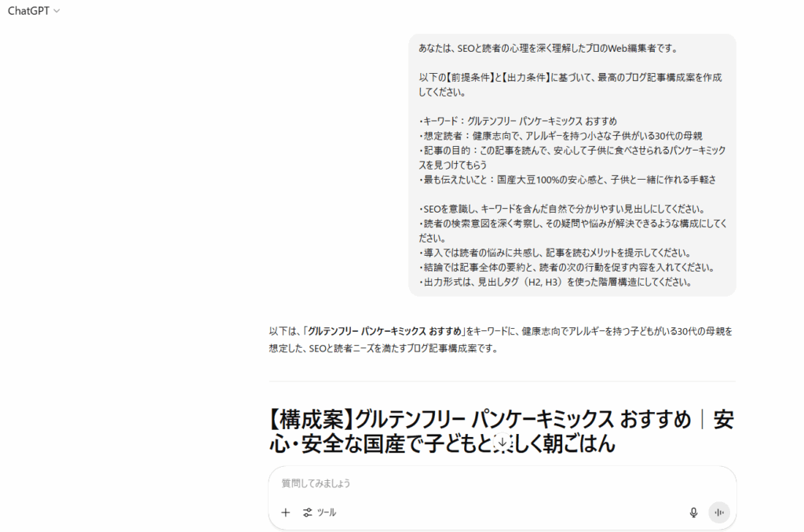Click the response intro ending 構成案です。
Image resolution: width=804 pixels, height=532 pixels.
click(500, 340)
